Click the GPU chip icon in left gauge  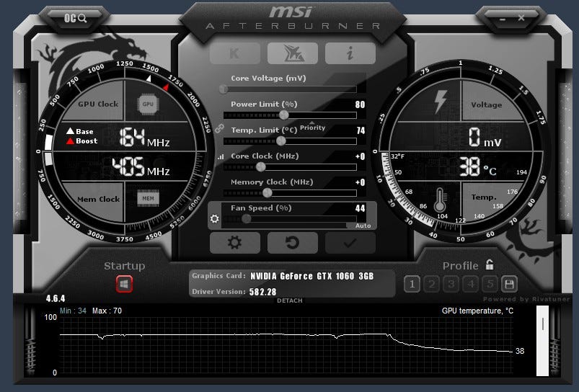tap(148, 104)
